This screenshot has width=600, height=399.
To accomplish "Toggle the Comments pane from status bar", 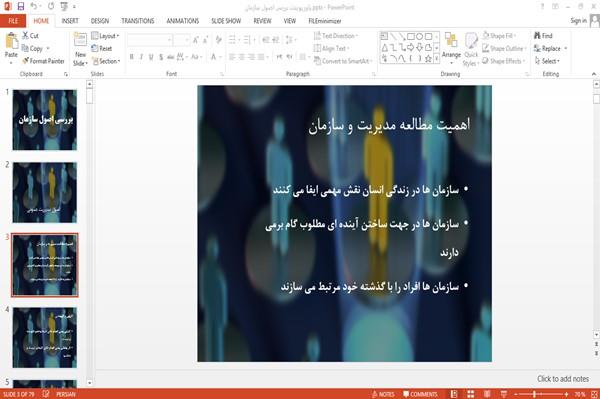I will [x=420, y=394].
